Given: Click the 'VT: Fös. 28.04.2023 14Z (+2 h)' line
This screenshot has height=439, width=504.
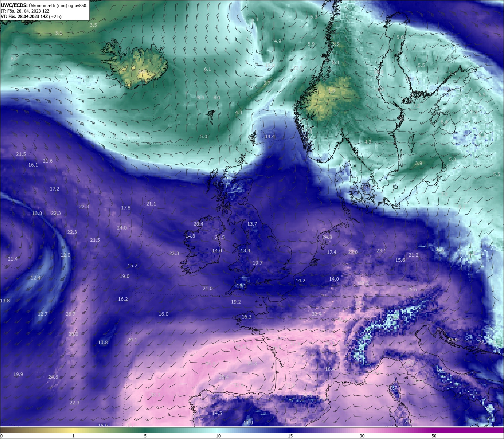Looking at the screenshot, I should [31, 17].
